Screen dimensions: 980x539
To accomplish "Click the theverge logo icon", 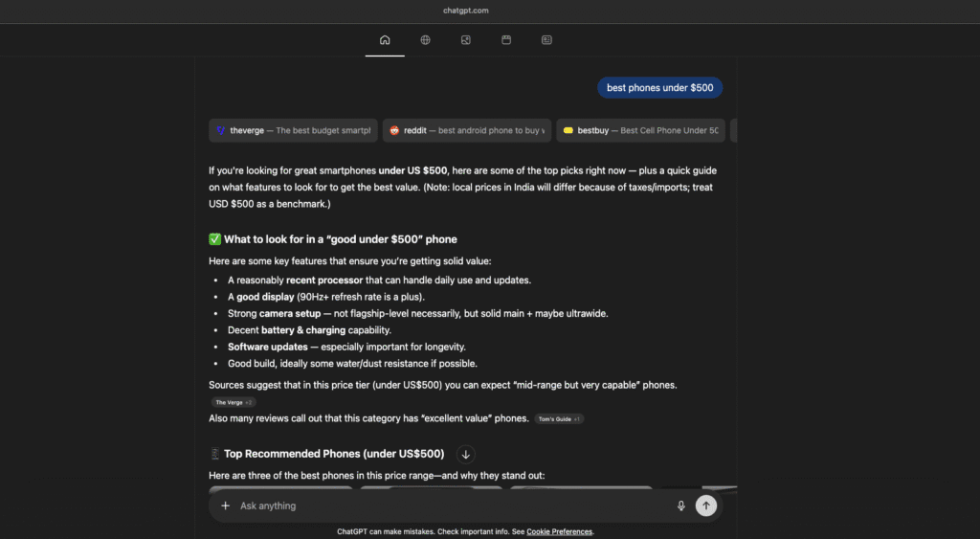I will click(221, 131).
